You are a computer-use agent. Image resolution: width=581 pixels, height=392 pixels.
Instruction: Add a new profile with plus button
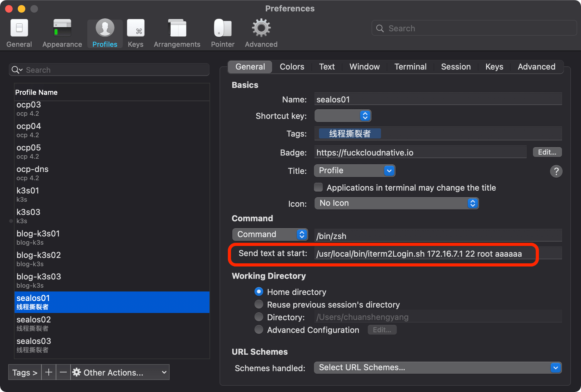pyautogui.click(x=49, y=372)
